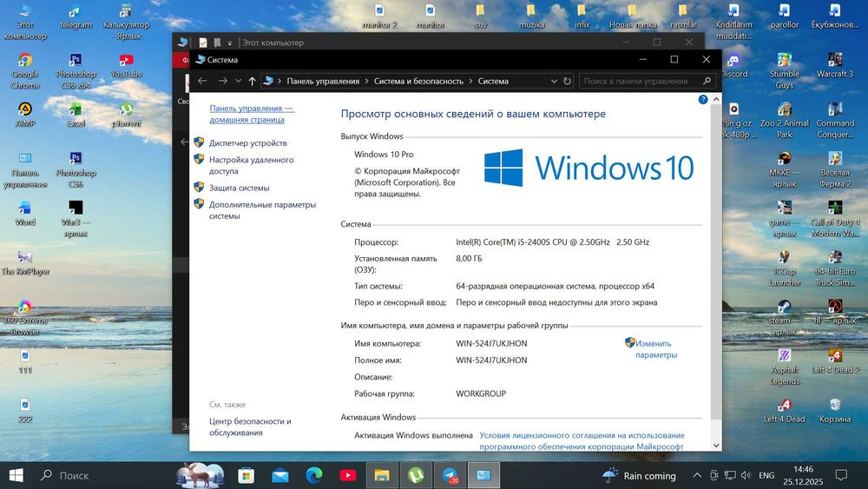This screenshot has height=489, width=868.
Task: Open the license agreement terms link
Action: [x=582, y=441]
